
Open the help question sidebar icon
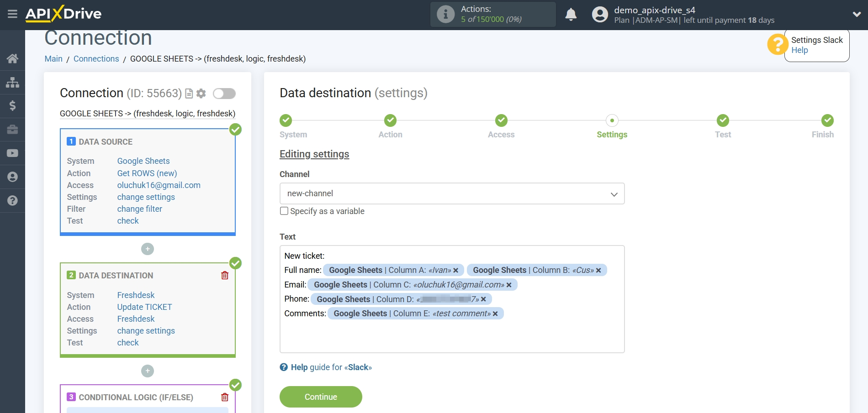[x=12, y=201]
